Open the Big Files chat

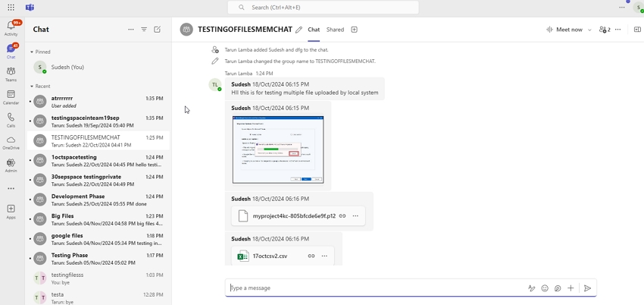pos(98,219)
